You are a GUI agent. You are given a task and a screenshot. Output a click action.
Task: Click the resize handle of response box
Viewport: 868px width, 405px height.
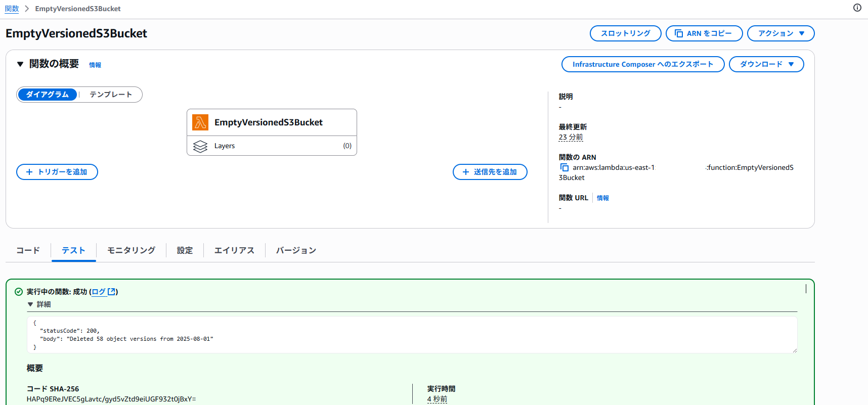[794, 350]
